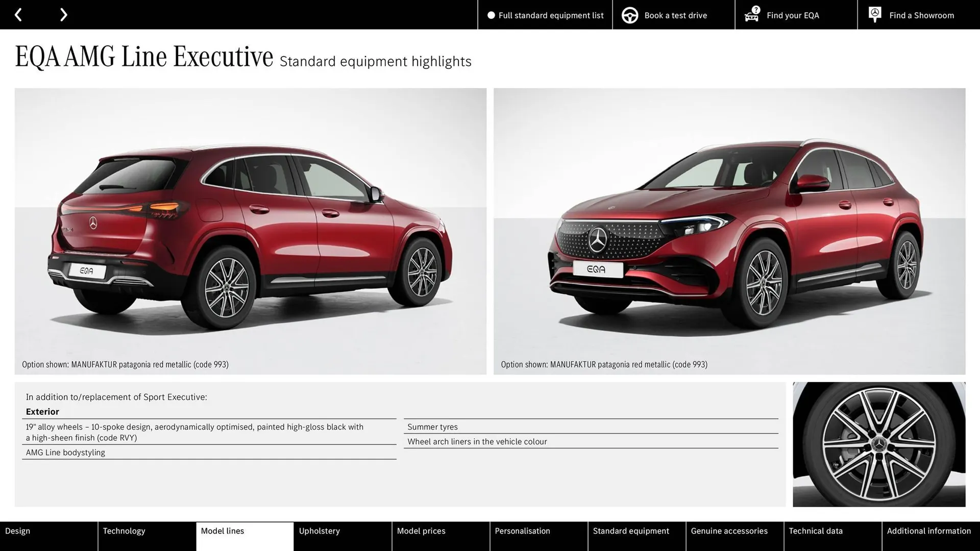980x551 pixels.
Task: Go to Genuine accessories
Action: (729, 531)
